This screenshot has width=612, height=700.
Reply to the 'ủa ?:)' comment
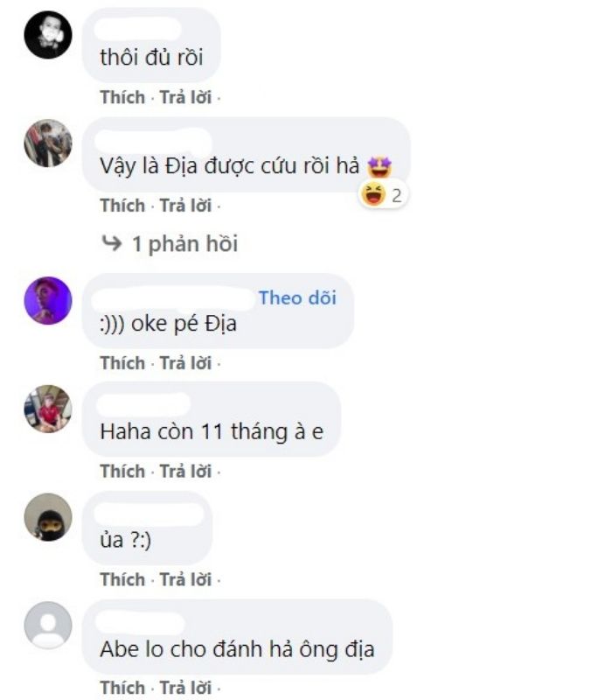[x=185, y=579]
